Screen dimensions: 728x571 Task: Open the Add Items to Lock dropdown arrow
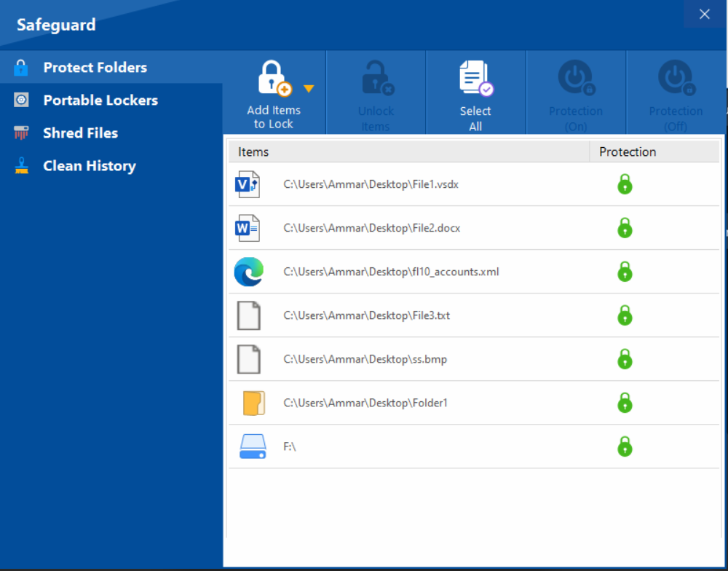click(x=309, y=88)
